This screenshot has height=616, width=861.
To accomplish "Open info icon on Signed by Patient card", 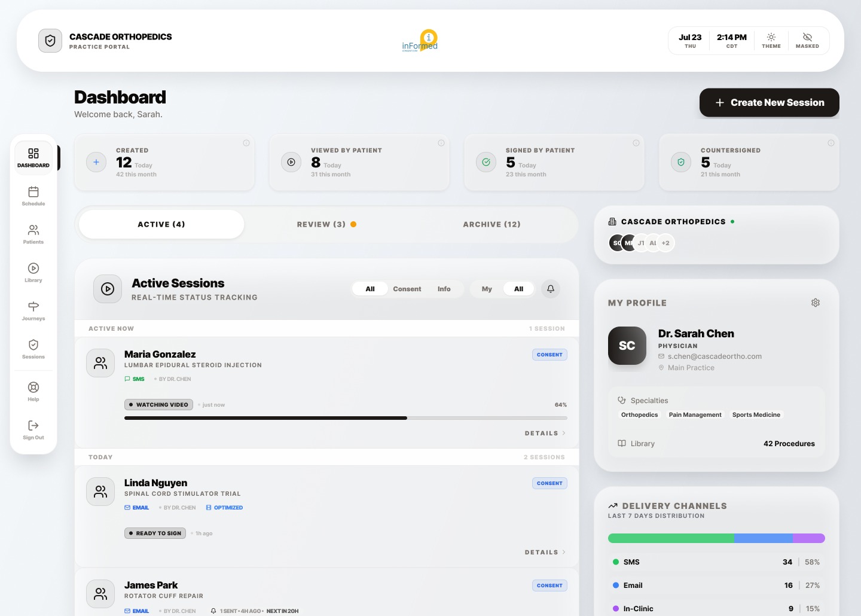I will point(636,143).
